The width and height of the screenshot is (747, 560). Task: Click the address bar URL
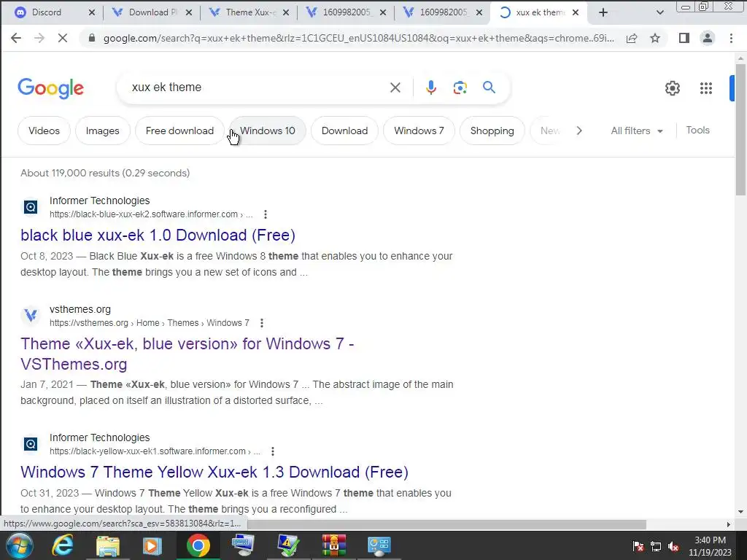point(358,38)
